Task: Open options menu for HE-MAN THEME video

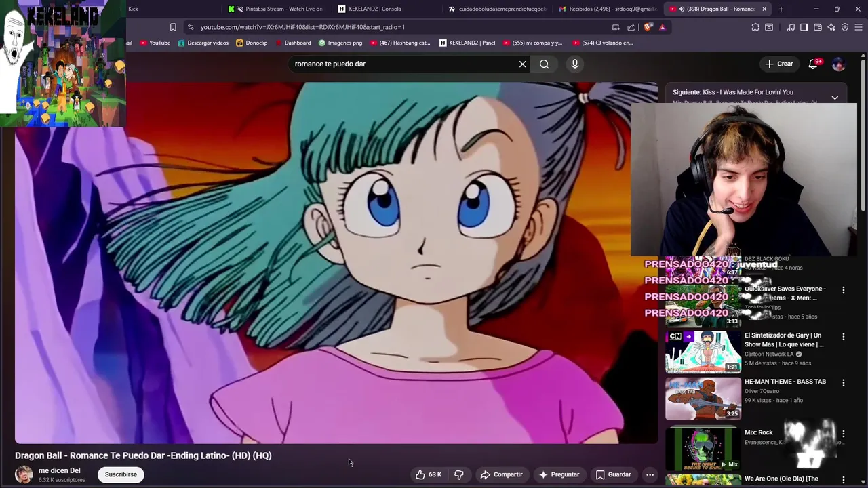Action: pyautogui.click(x=843, y=382)
